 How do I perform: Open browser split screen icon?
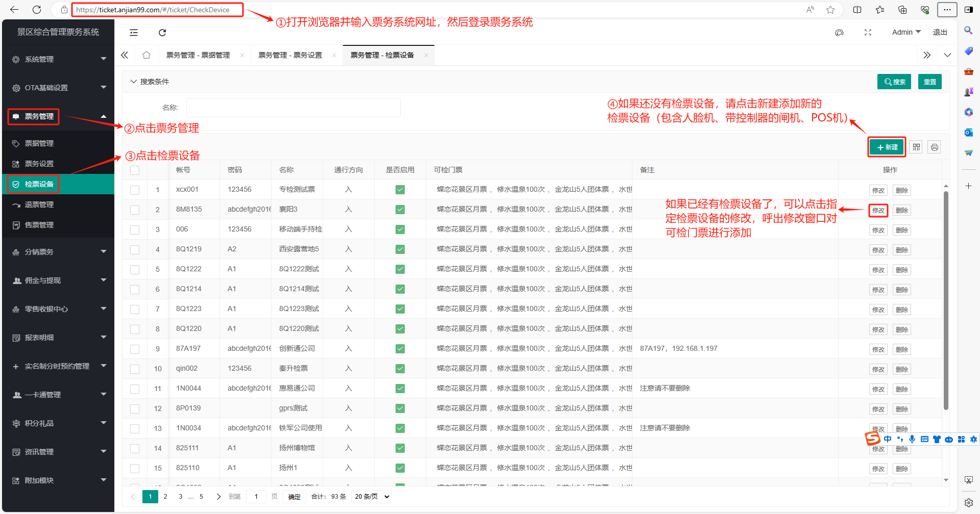[x=857, y=10]
